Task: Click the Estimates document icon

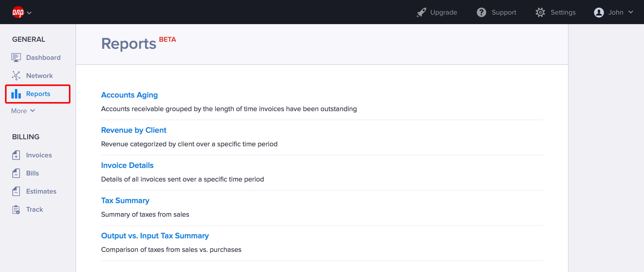Action: pyautogui.click(x=16, y=191)
